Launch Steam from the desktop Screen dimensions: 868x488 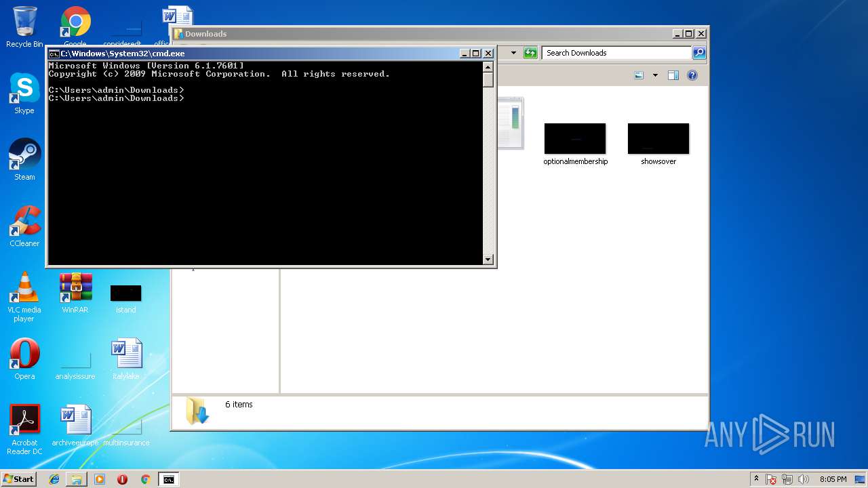pyautogui.click(x=24, y=160)
